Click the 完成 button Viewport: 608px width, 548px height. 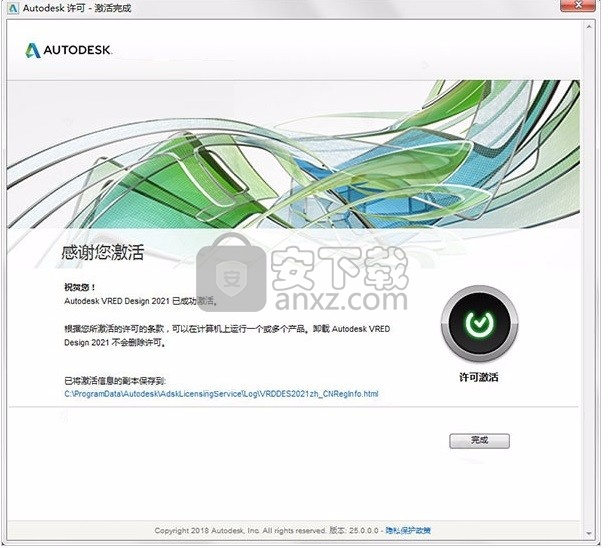coord(479,441)
